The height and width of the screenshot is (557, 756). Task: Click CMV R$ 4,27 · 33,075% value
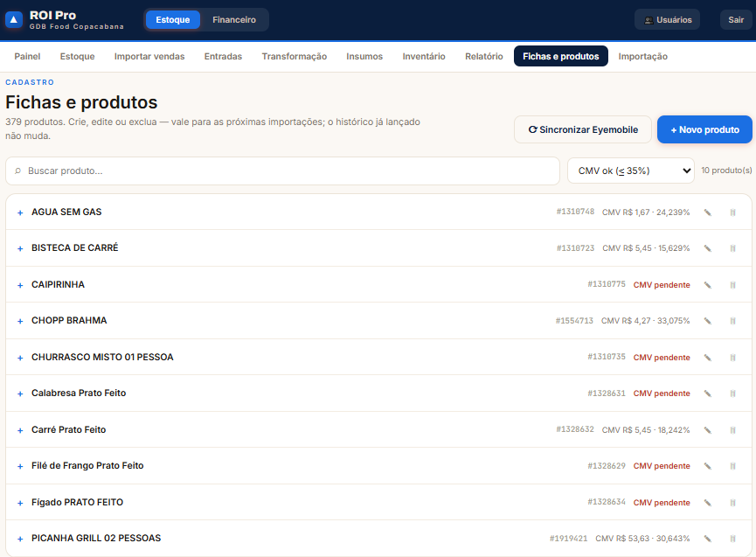[x=646, y=321]
